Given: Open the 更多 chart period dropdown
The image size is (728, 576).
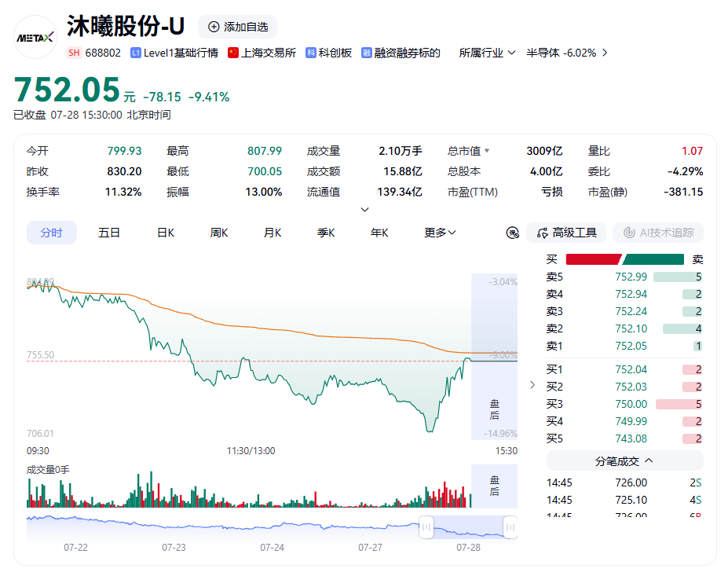Looking at the screenshot, I should point(440,233).
